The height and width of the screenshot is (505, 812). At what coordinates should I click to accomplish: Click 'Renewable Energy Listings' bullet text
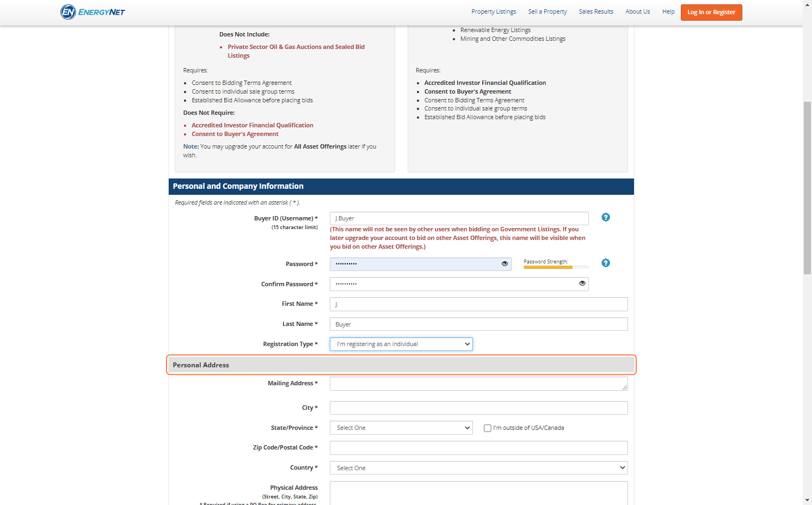pyautogui.click(x=495, y=30)
